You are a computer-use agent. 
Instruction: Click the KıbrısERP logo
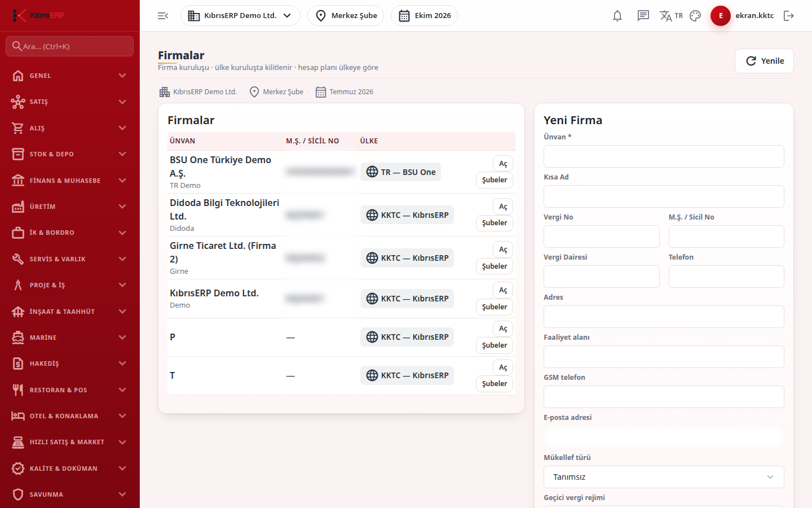click(38, 15)
